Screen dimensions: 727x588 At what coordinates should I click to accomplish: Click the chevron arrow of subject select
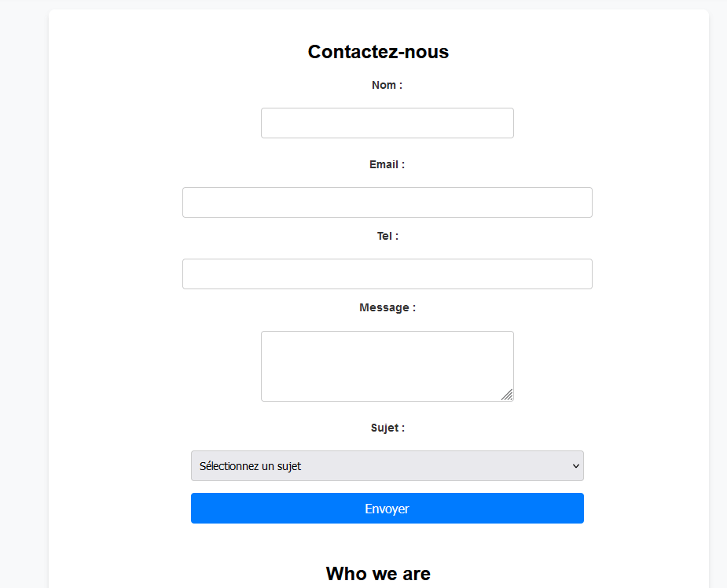(574, 466)
